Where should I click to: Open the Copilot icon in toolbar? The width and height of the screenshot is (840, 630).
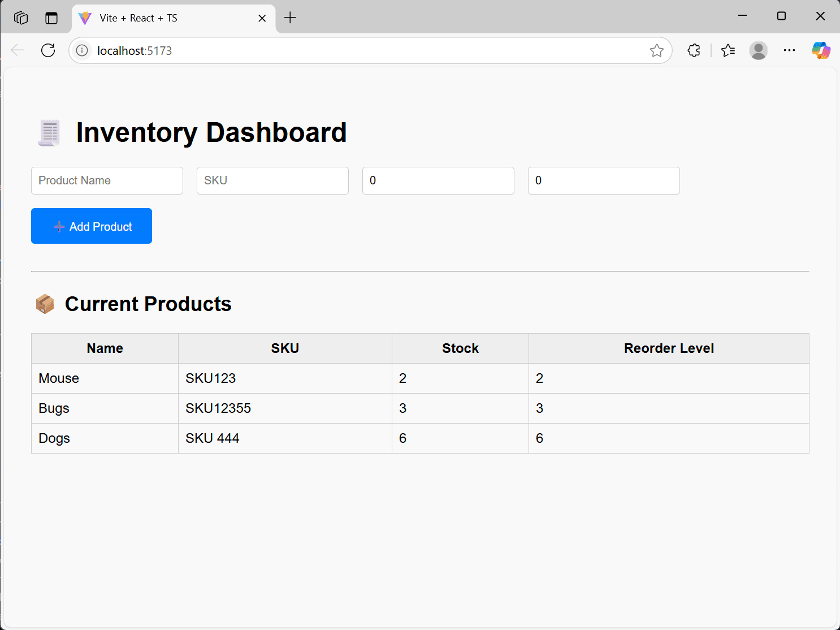pos(821,50)
